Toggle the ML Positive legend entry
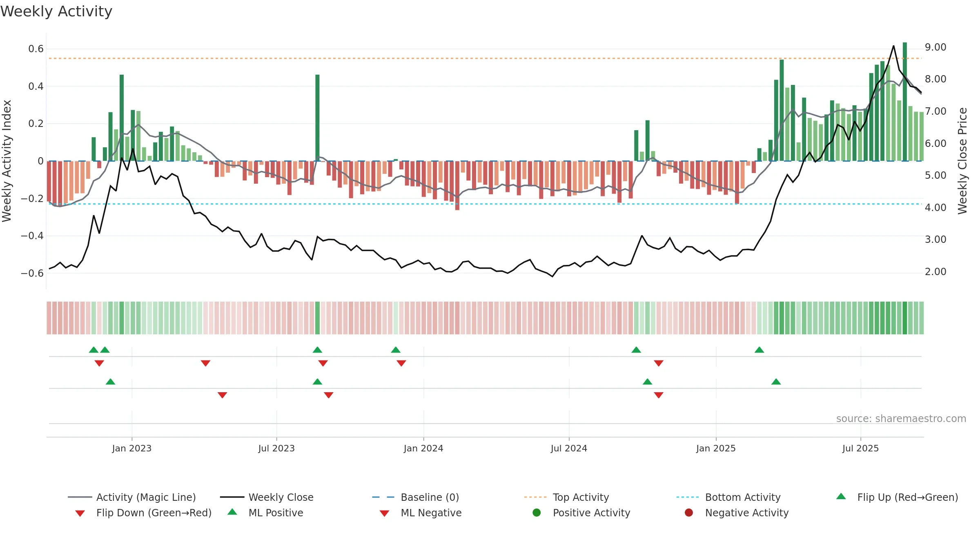This screenshot has height=551, width=980. (x=265, y=513)
